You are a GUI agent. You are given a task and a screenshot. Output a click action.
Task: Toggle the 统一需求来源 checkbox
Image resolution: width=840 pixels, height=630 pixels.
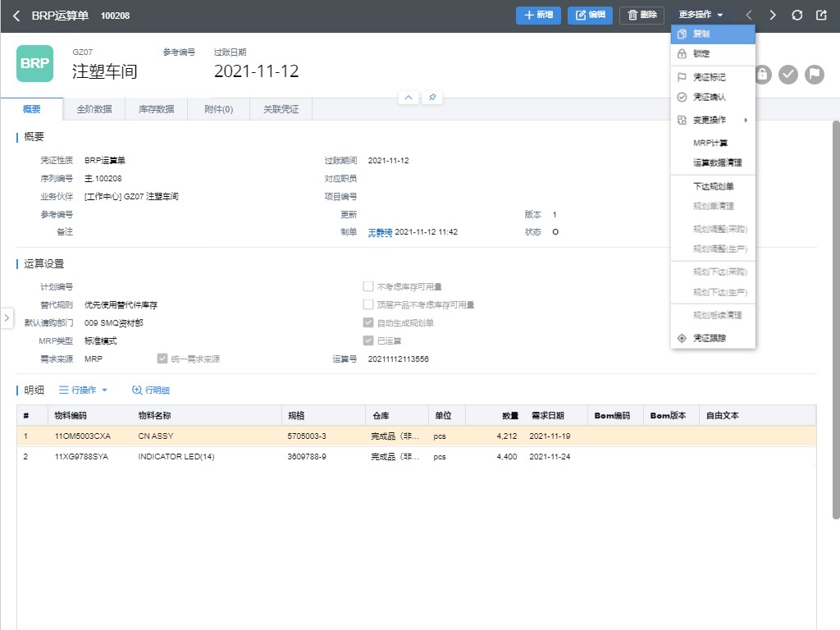coord(162,359)
